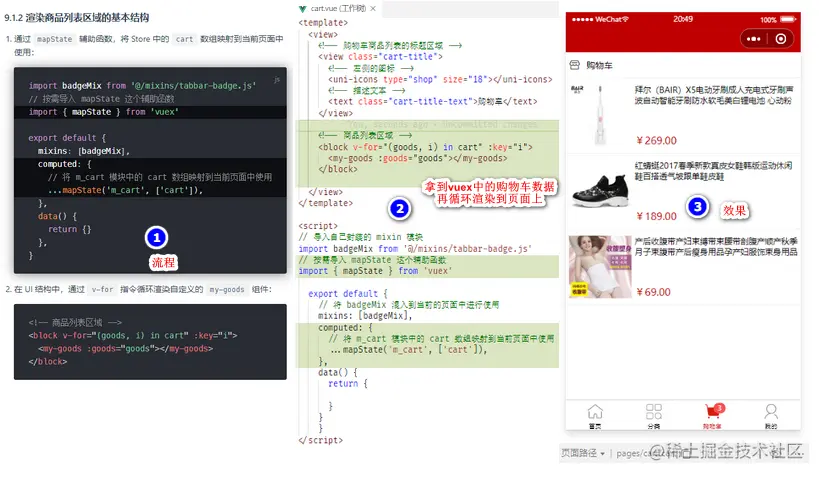
Task: Close mini program via capsule circle icon
Action: [781, 39]
